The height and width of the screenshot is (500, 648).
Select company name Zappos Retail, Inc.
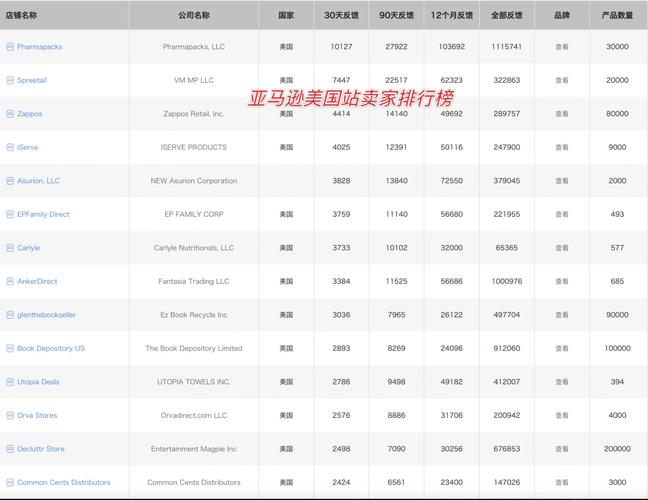tap(194, 114)
